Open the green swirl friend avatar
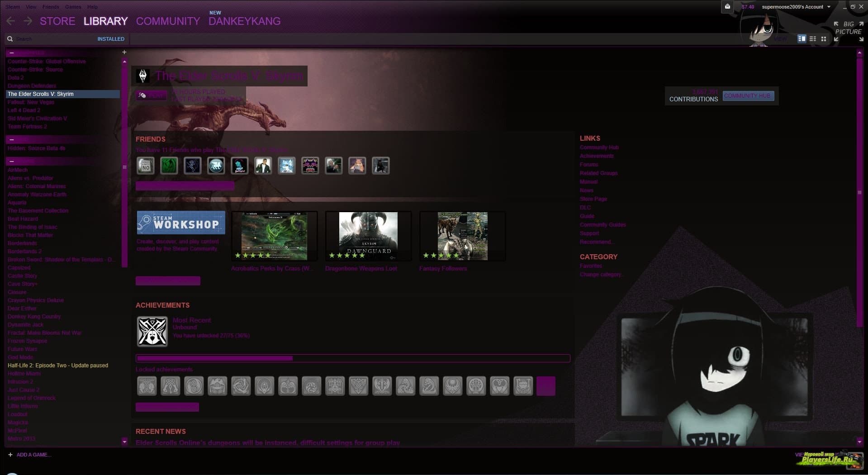Image resolution: width=868 pixels, height=475 pixels. [x=169, y=166]
